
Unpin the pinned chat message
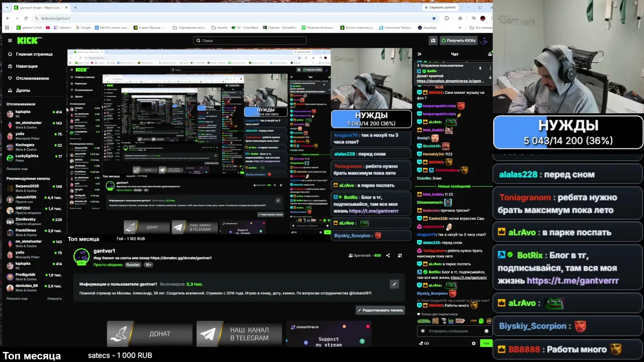tap(480, 67)
